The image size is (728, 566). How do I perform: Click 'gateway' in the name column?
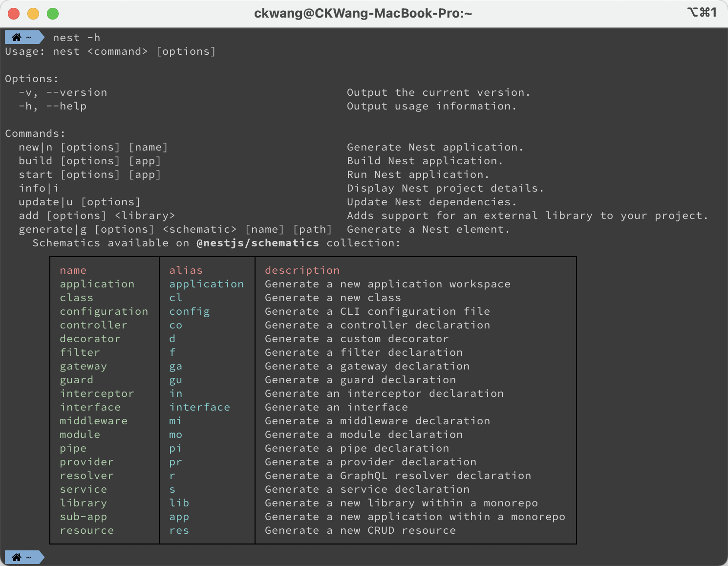point(84,366)
